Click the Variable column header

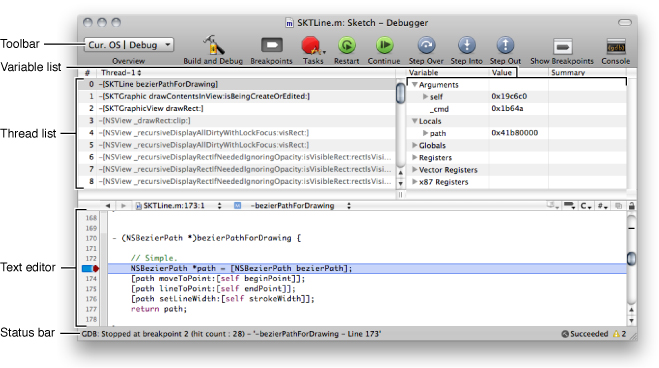point(448,73)
